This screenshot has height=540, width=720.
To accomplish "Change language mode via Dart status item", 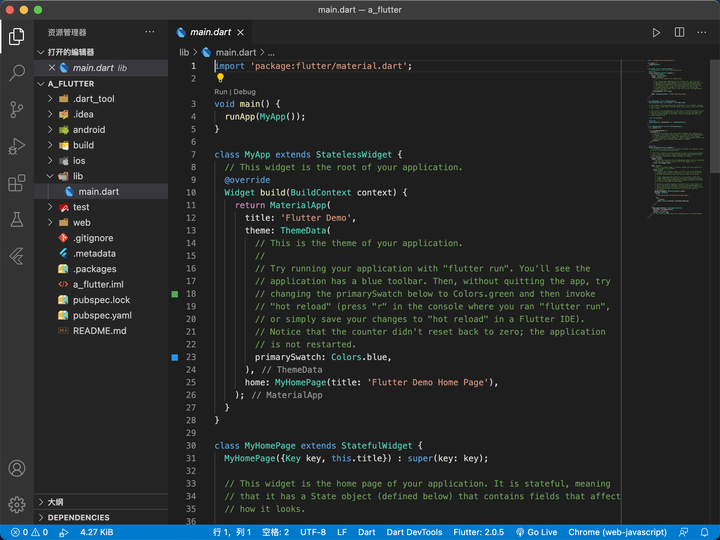I will (366, 532).
